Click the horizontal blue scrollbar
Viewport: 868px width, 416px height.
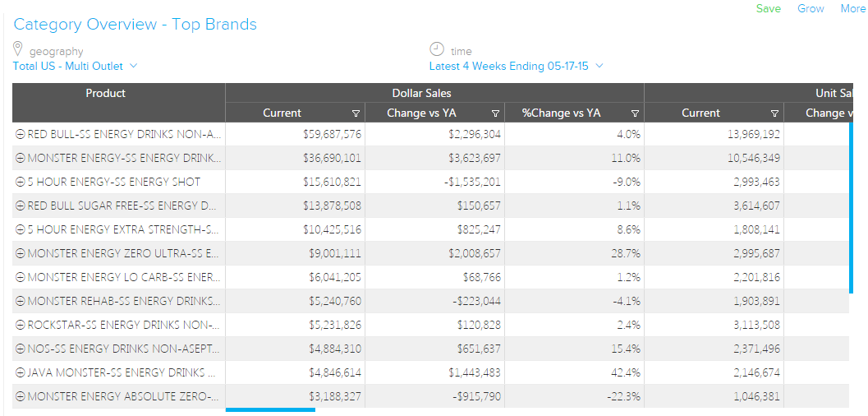(270, 409)
